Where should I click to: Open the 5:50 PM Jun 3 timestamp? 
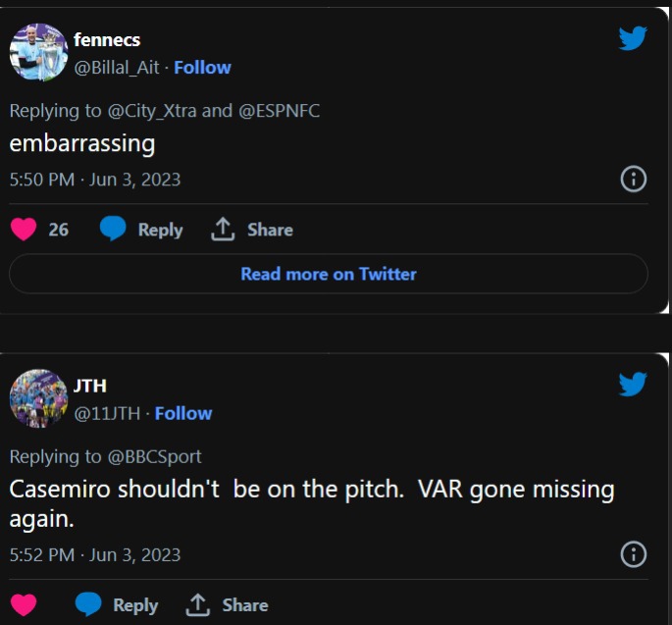coord(95,181)
